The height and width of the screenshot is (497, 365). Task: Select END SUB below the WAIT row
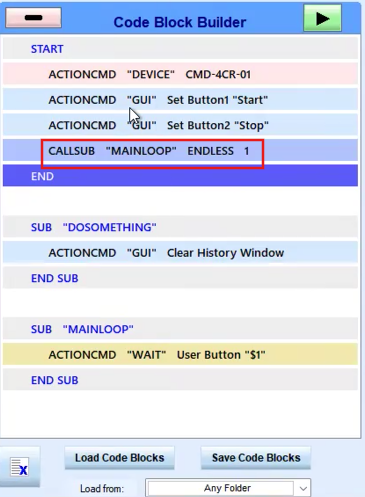coord(180,380)
